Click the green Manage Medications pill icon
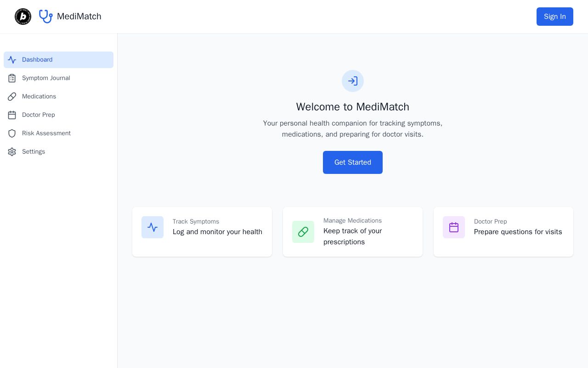588x368 pixels. pos(303,232)
